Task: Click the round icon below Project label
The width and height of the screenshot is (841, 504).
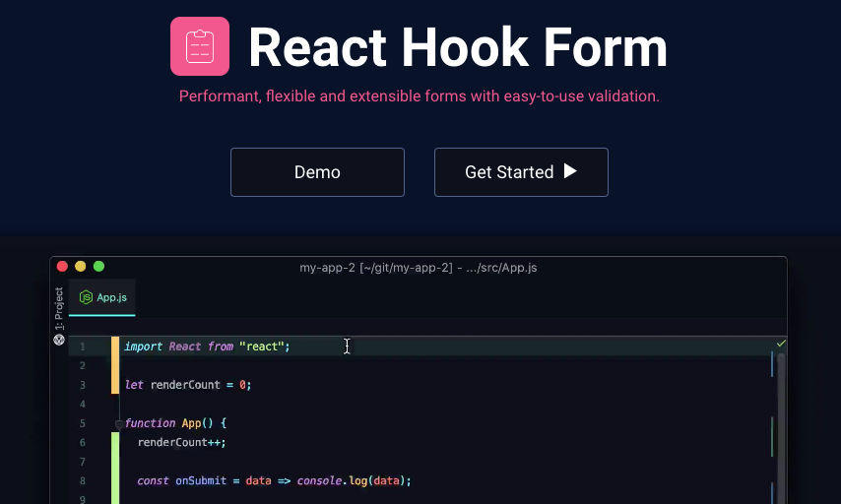Action: 59,340
